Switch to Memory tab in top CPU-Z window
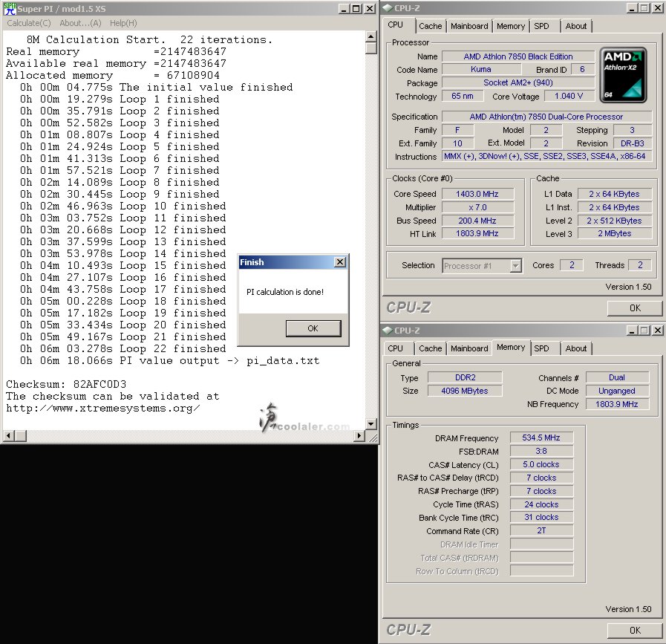 (x=511, y=26)
